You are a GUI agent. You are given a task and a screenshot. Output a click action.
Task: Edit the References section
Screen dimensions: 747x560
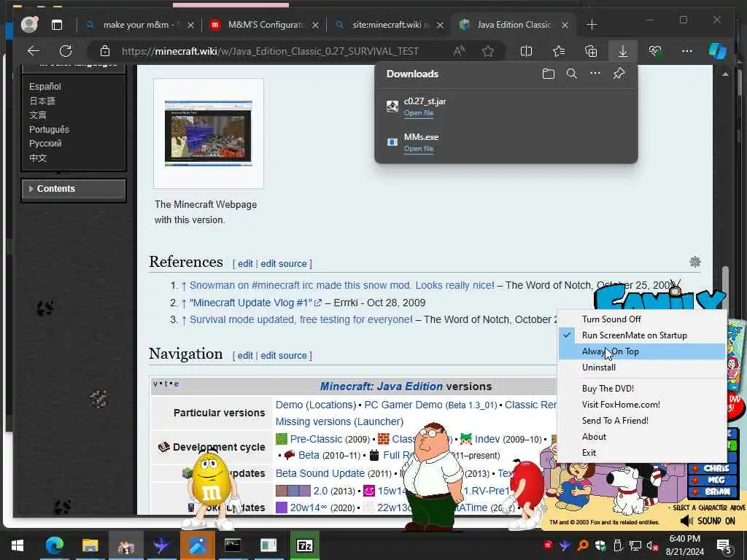(x=245, y=263)
